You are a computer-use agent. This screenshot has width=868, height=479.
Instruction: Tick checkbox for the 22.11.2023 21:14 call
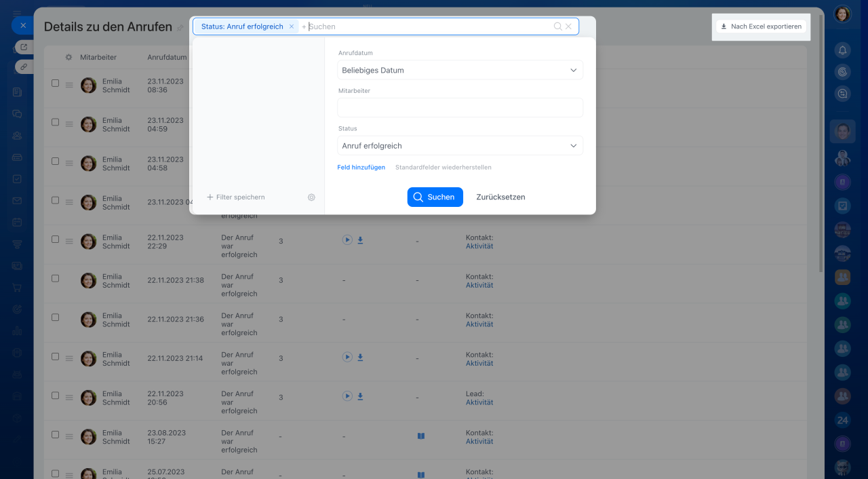[x=56, y=357]
